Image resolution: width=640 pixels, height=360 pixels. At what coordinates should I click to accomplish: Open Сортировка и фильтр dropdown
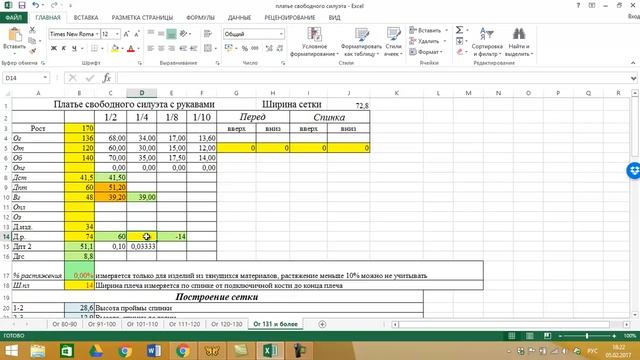[487, 42]
